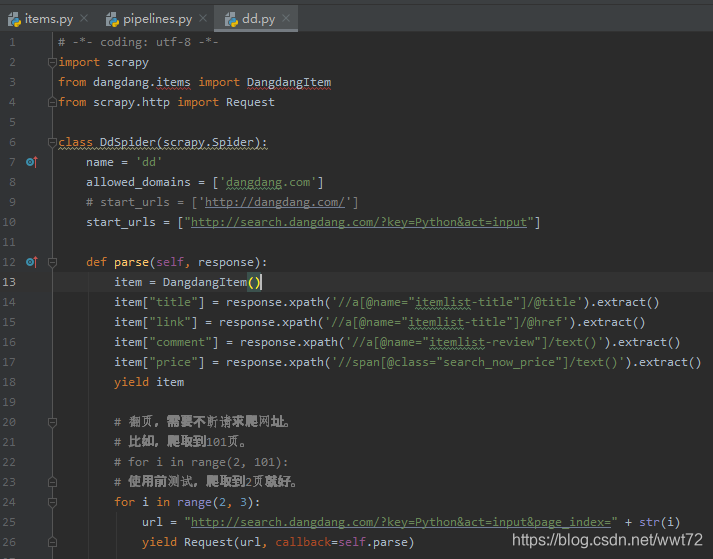This screenshot has height=559, width=713.
Task: Click line number 1 in the gutter
Action: [x=12, y=42]
